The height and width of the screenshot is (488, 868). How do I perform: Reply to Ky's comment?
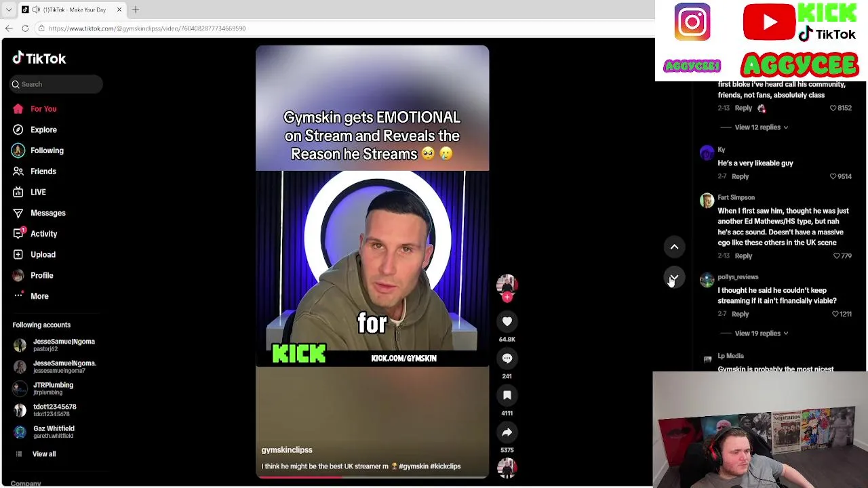click(x=740, y=176)
